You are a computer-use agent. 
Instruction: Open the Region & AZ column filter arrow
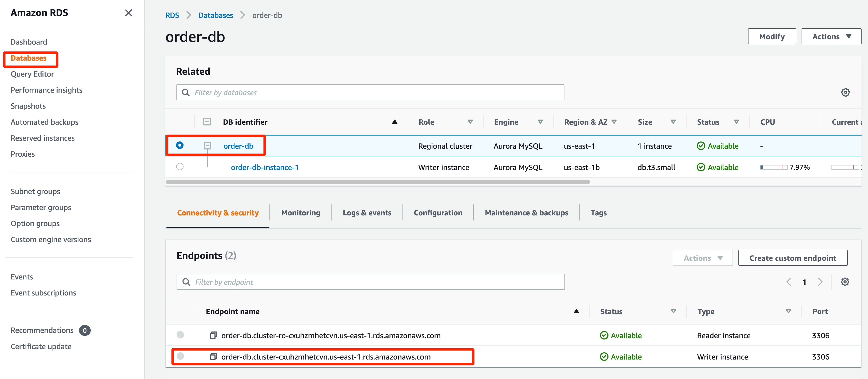click(614, 122)
